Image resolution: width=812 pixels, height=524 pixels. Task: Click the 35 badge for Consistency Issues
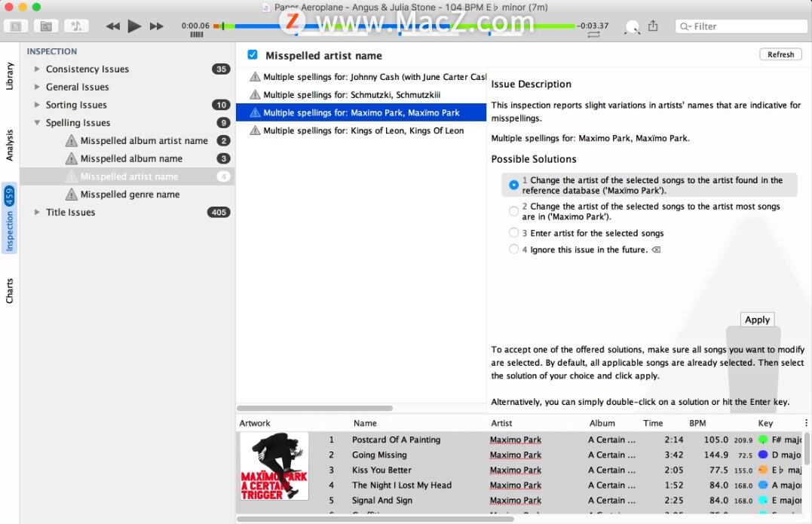221,69
